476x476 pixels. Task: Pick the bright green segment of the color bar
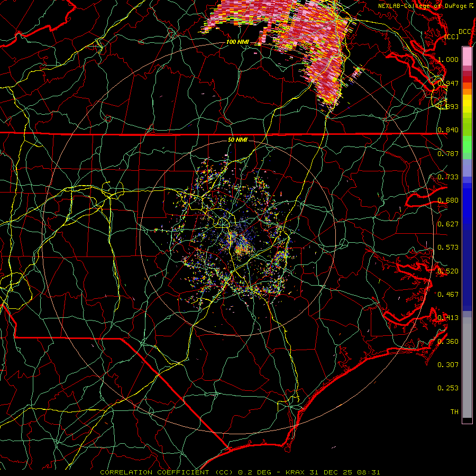[x=467, y=144]
